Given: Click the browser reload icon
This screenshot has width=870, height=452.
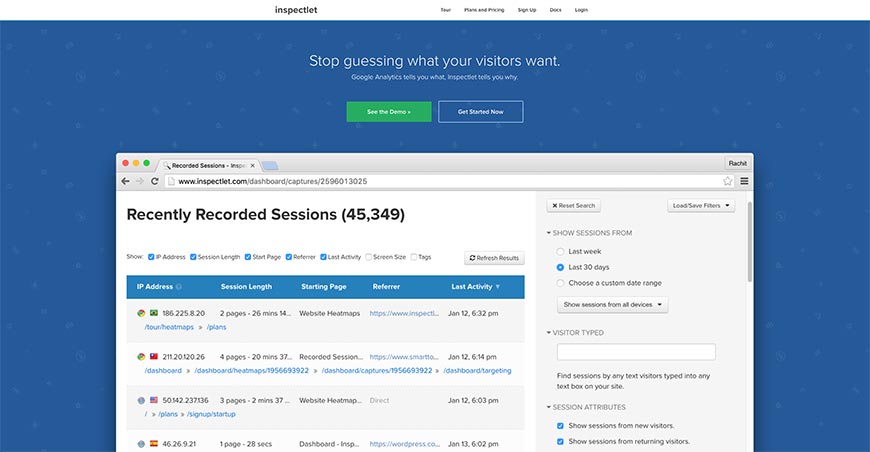Looking at the screenshot, I should 154,181.
